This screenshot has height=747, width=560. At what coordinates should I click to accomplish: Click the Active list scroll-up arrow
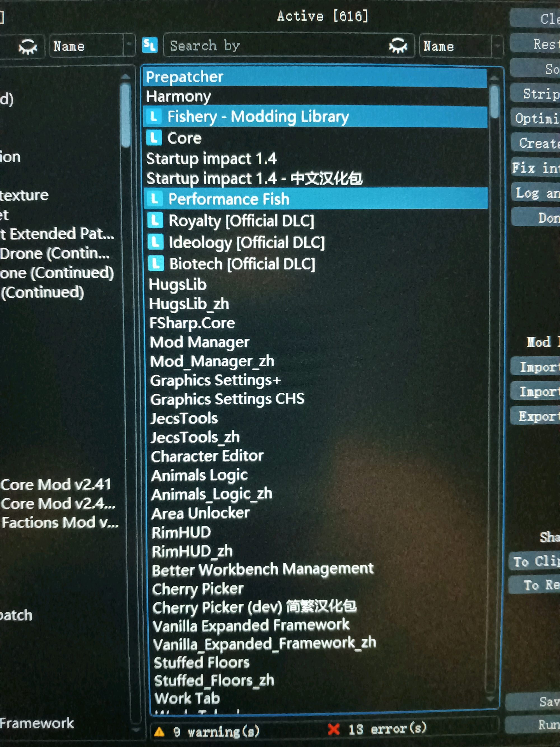click(x=494, y=78)
